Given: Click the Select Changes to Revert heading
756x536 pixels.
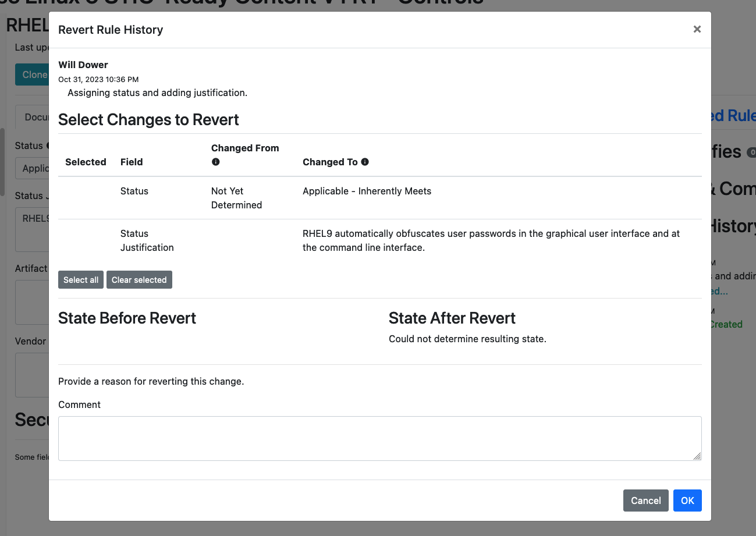Looking at the screenshot, I should click(x=149, y=119).
